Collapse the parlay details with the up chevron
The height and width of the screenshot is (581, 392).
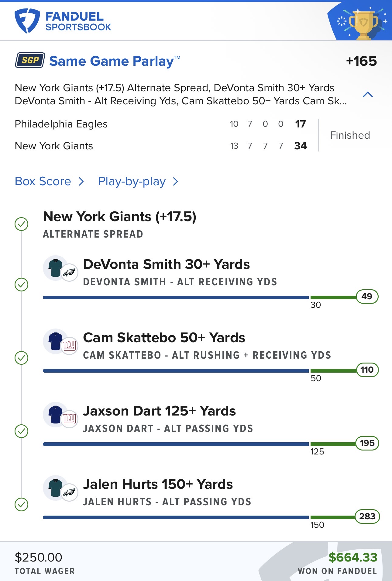(x=368, y=95)
